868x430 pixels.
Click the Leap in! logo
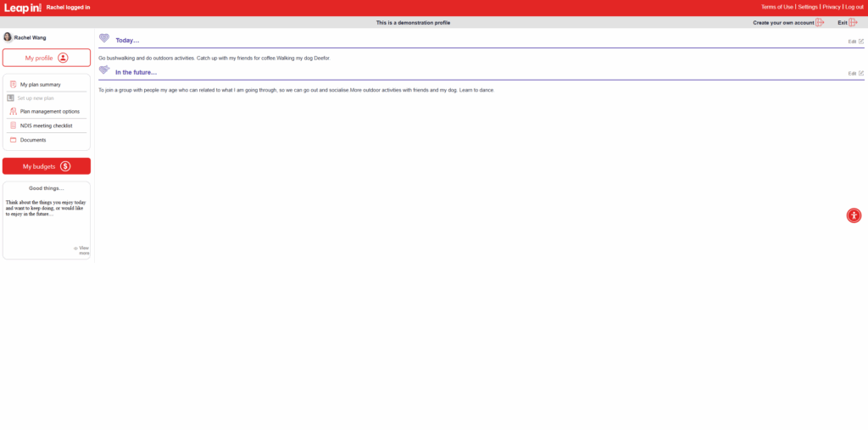[22, 8]
